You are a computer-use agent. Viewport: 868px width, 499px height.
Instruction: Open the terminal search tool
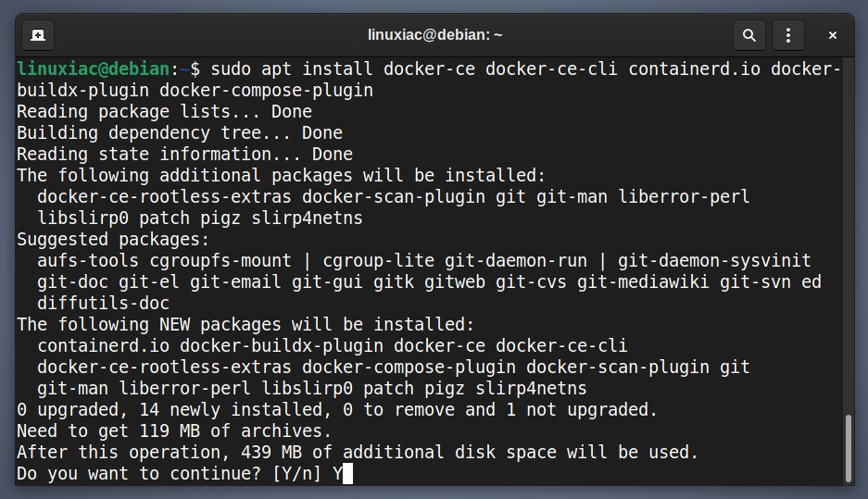pyautogui.click(x=749, y=35)
